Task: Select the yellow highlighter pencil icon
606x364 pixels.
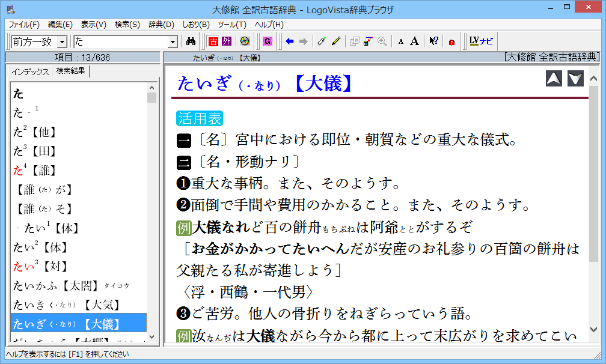Action: [x=336, y=41]
